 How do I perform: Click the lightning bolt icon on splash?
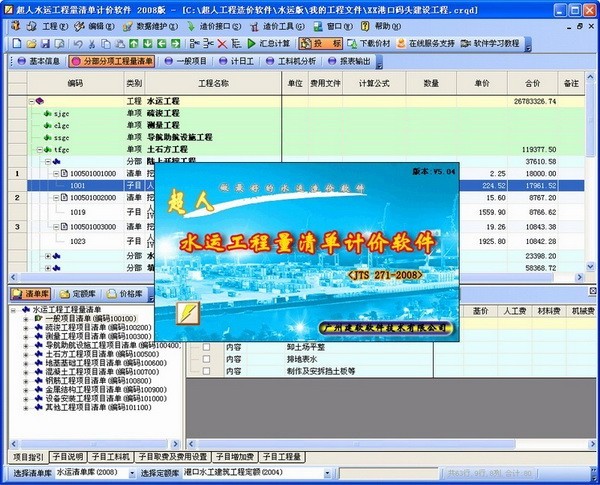[188, 313]
